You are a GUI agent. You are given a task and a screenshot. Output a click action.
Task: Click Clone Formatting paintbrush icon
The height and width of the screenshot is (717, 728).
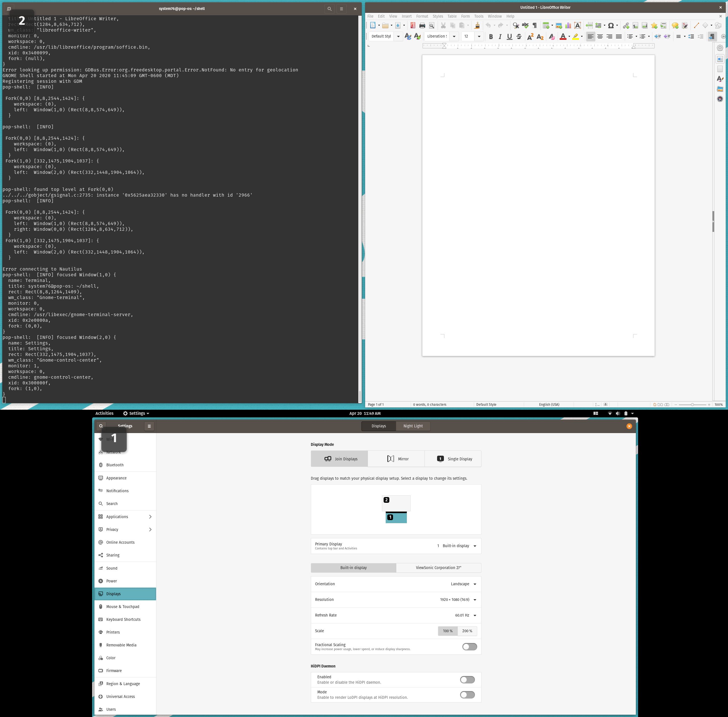477,26
